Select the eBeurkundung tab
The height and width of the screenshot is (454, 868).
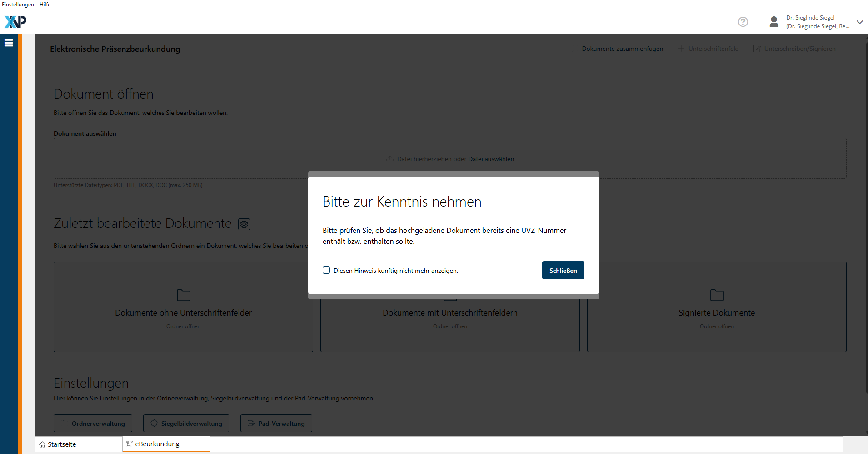tap(157, 444)
